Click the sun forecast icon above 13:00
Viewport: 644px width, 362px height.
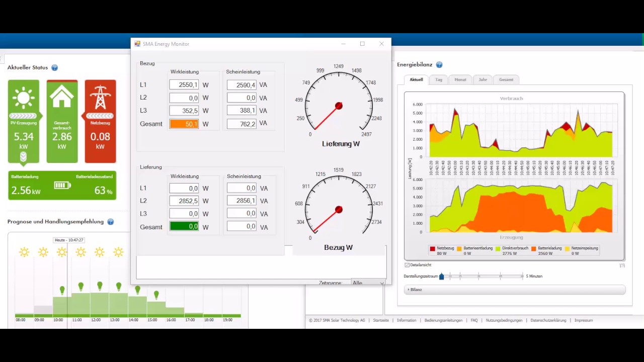click(x=118, y=252)
